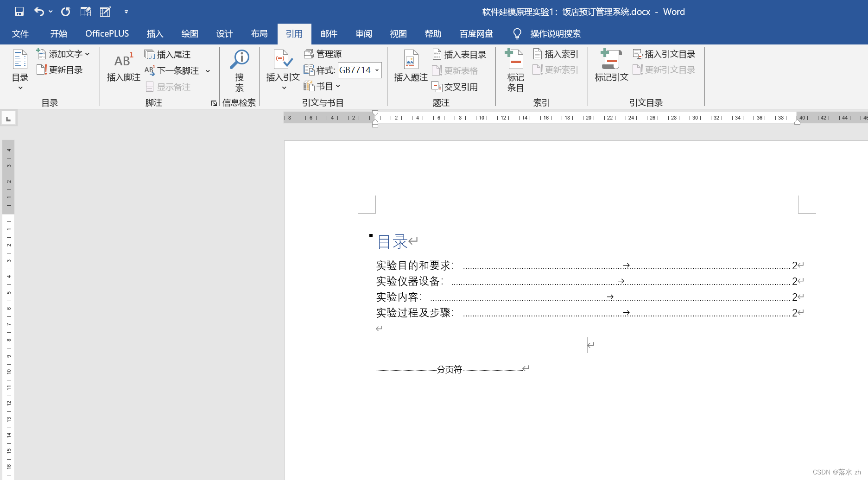Click 插入表目录 to add table of figures
This screenshot has width=868, height=480.
pyautogui.click(x=459, y=55)
